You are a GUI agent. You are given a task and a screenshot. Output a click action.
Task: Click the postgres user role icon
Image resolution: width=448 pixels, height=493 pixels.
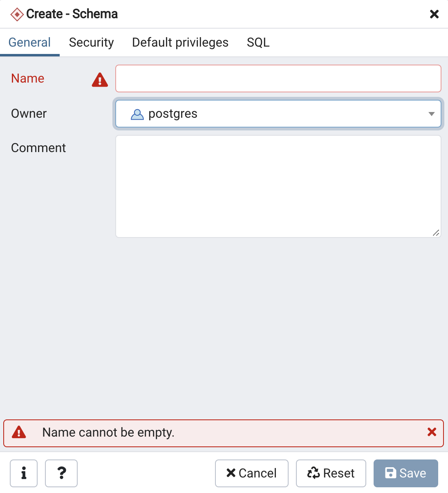(137, 114)
